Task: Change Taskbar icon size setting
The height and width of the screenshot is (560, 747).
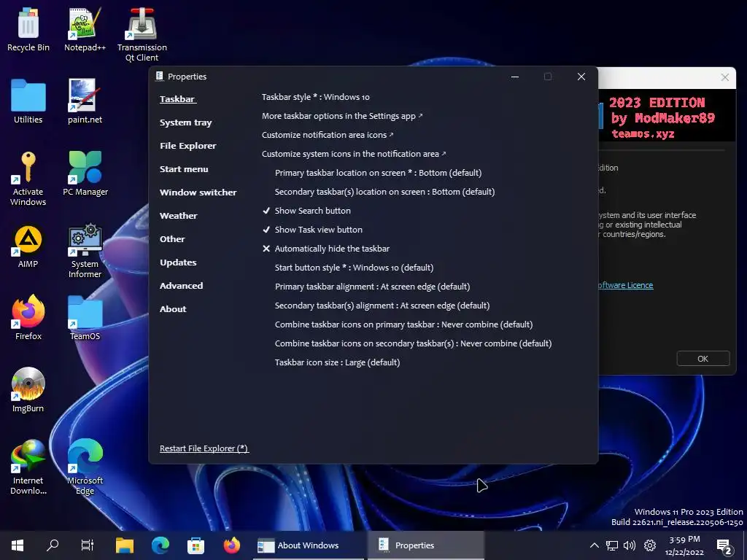Action: point(337,363)
